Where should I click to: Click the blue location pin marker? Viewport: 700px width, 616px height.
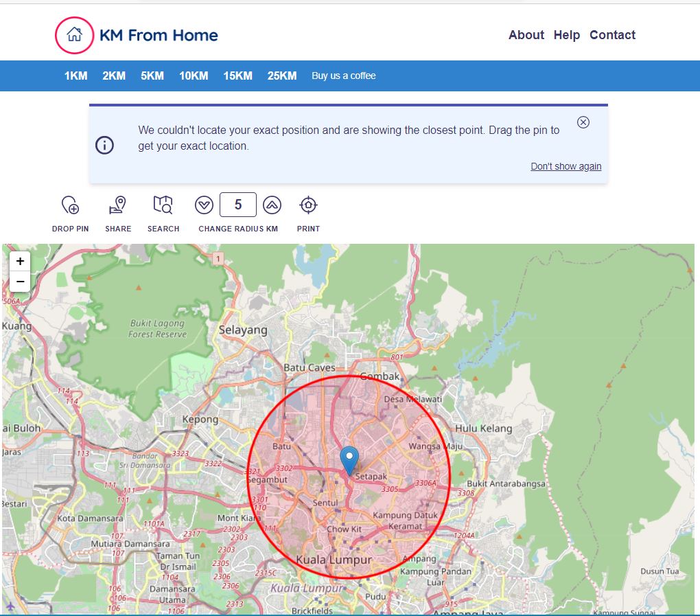coord(349,461)
